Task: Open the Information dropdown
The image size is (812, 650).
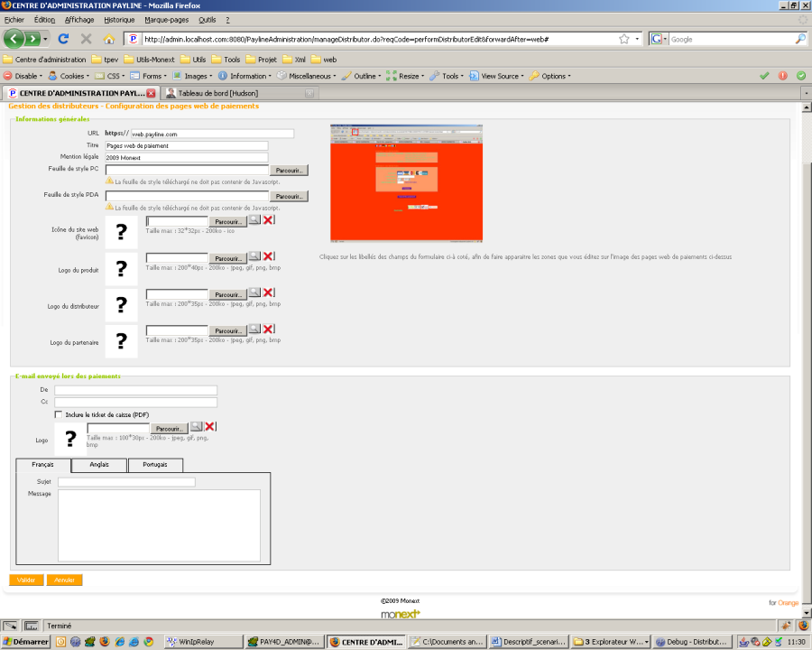Action: coord(245,76)
